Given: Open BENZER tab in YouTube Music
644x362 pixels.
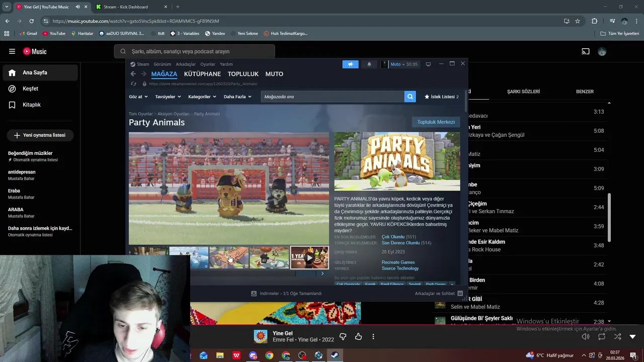Looking at the screenshot, I should tap(585, 92).
